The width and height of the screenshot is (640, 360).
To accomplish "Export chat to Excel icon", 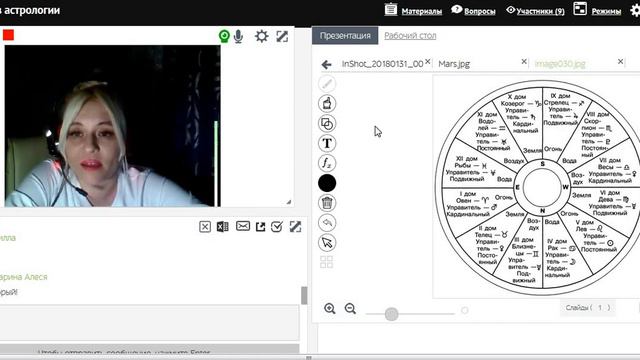I will 222,227.
